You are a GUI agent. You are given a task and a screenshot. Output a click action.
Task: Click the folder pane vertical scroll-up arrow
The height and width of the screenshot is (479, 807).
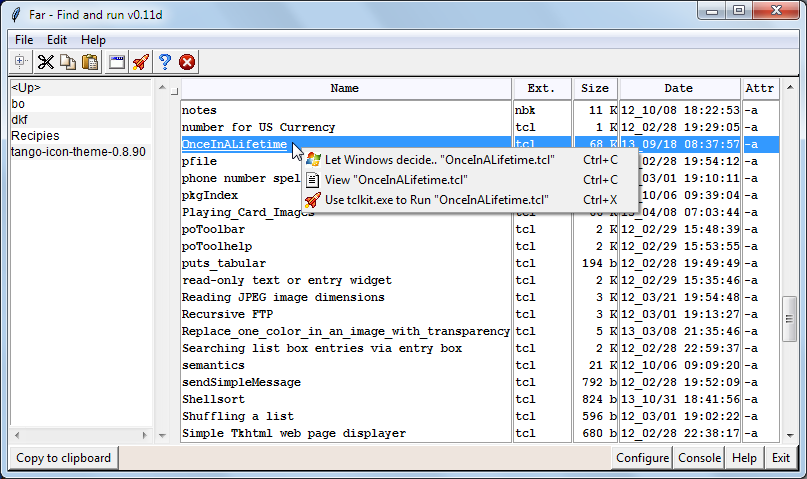162,88
